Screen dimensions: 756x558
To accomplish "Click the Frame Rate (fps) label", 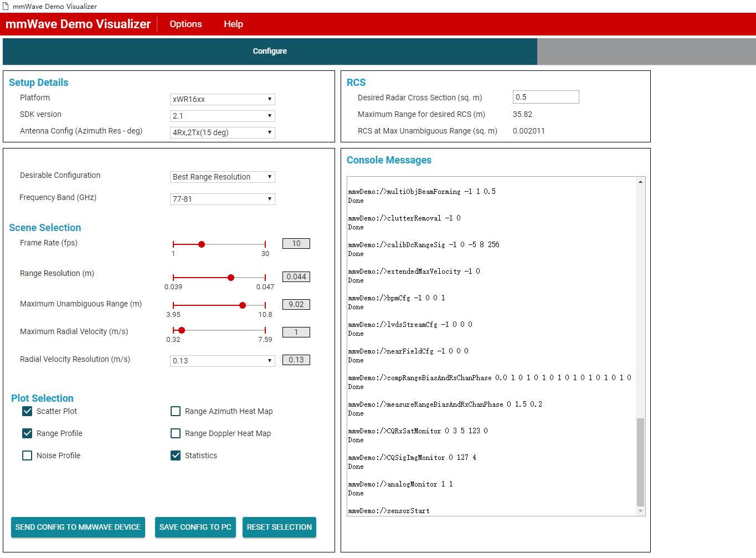I will pyautogui.click(x=49, y=243).
